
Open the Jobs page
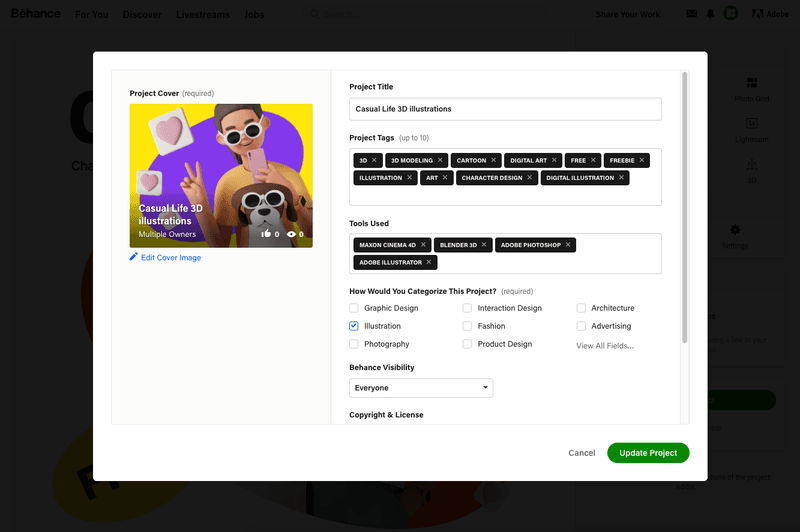[x=254, y=15]
